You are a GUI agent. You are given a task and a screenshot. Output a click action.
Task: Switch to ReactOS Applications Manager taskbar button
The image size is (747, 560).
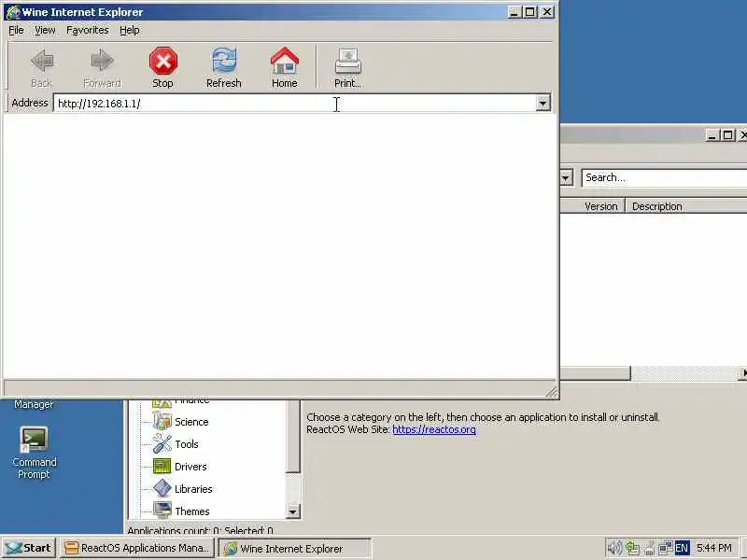click(137, 548)
